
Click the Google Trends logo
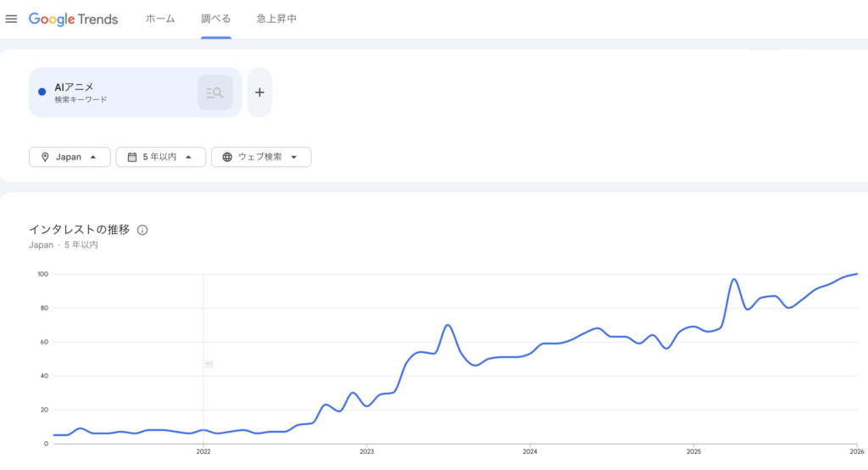coord(74,19)
